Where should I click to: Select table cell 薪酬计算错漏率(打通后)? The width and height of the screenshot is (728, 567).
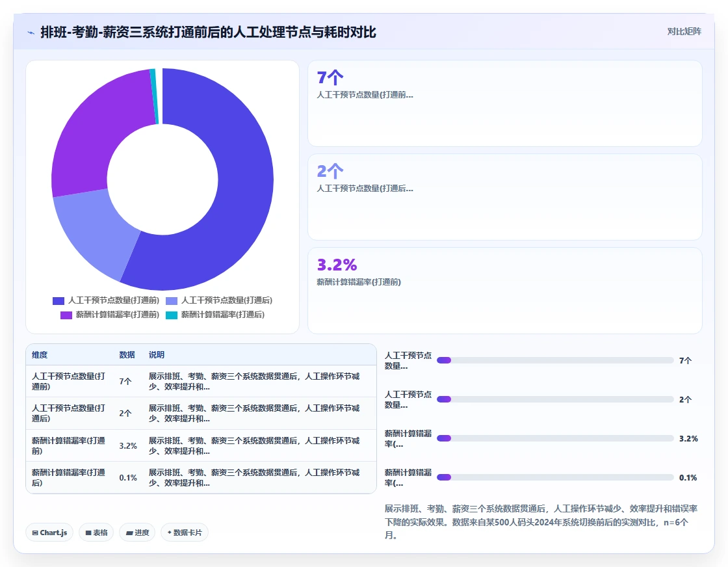69,478
